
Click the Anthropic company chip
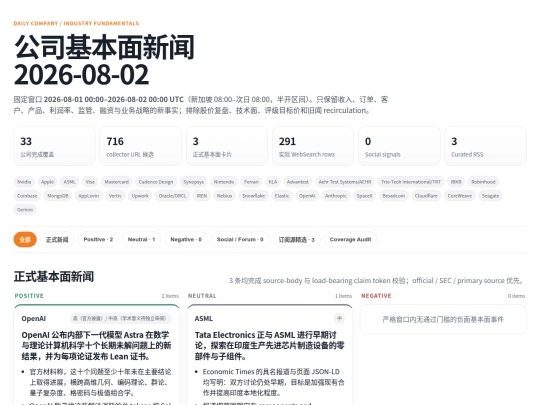[x=336, y=196]
